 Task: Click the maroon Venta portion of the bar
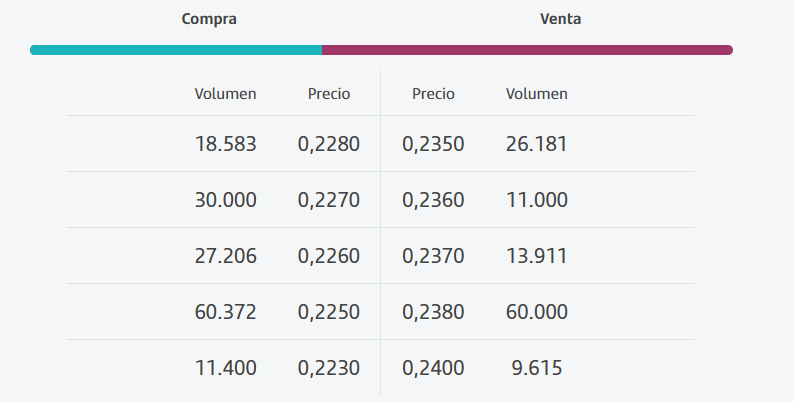point(527,50)
